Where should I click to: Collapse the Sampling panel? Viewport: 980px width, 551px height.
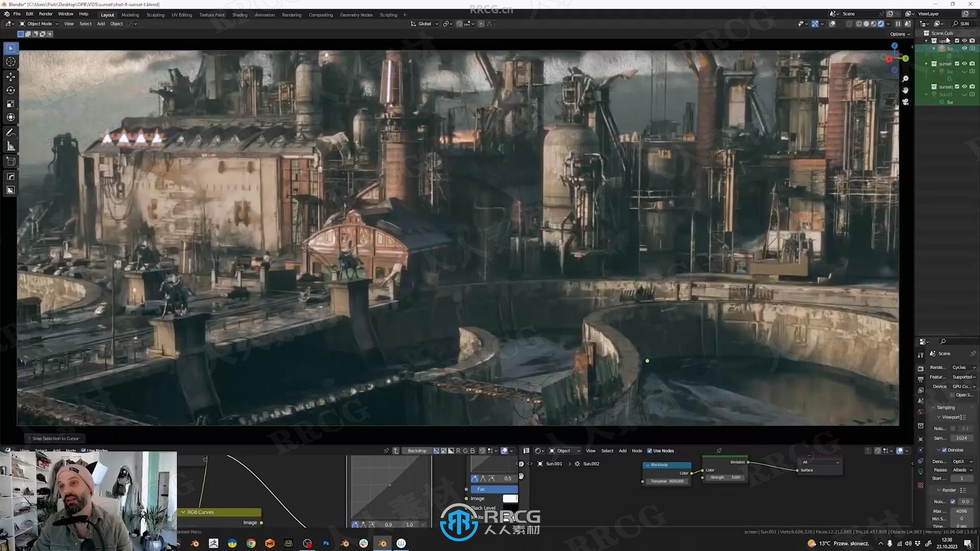[946, 408]
